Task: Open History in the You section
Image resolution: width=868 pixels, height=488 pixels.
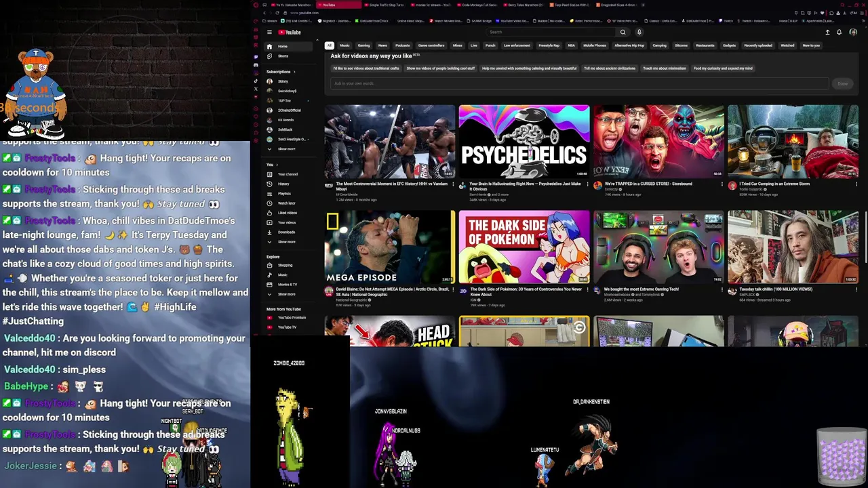Action: tap(288, 184)
